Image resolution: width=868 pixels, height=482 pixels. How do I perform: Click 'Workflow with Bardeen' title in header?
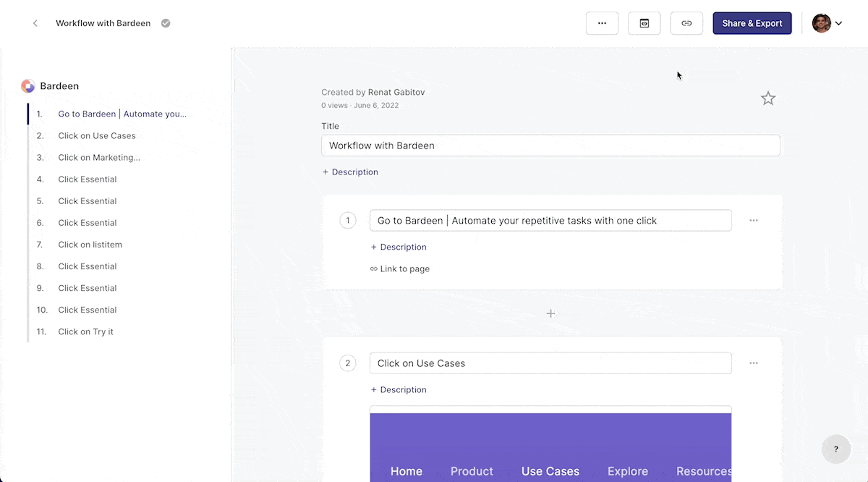click(x=103, y=23)
